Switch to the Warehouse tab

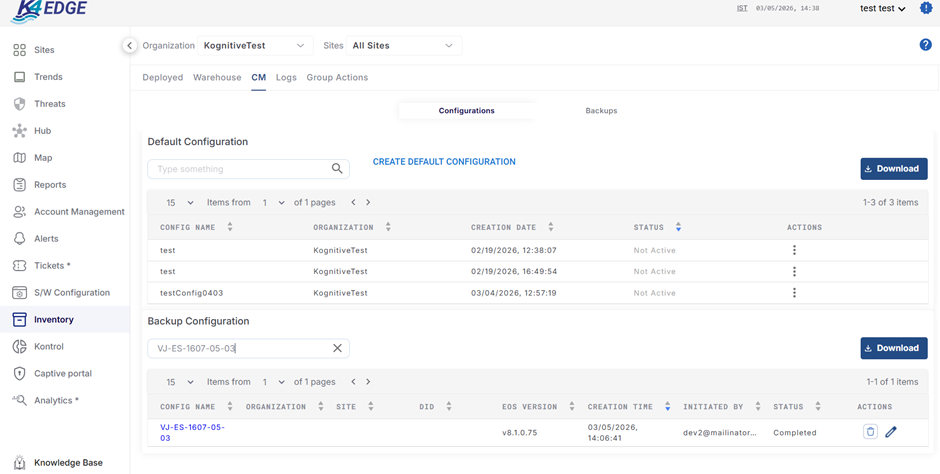click(x=217, y=77)
